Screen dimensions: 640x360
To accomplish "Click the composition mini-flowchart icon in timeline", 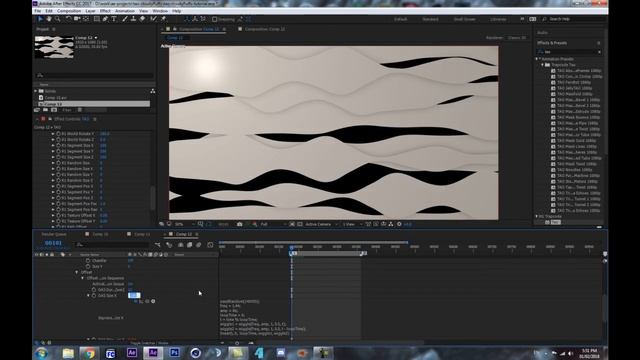I will point(158,245).
